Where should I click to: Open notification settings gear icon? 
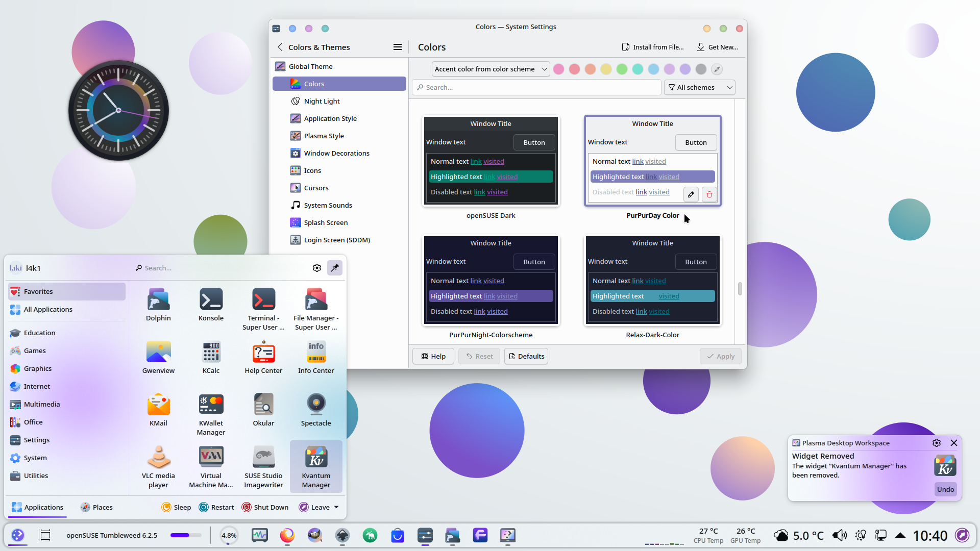tap(936, 443)
